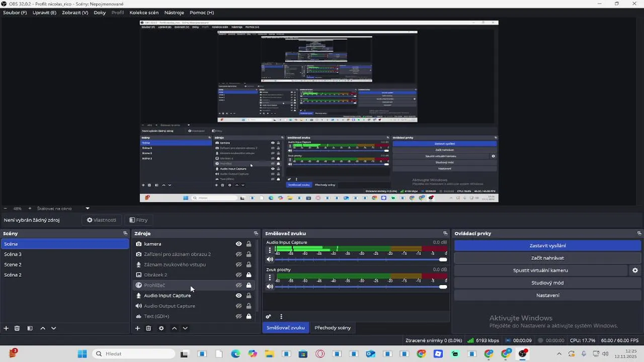Remove selected source with trash icon

click(148, 328)
